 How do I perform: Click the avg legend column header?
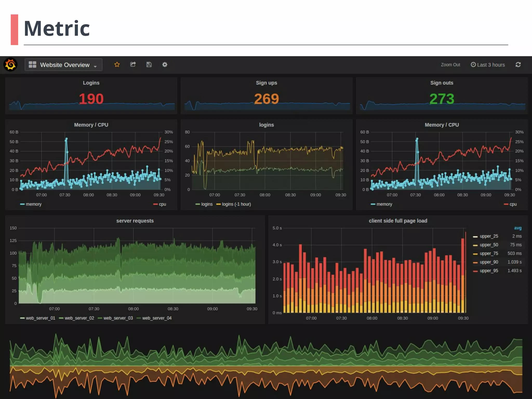(517, 228)
